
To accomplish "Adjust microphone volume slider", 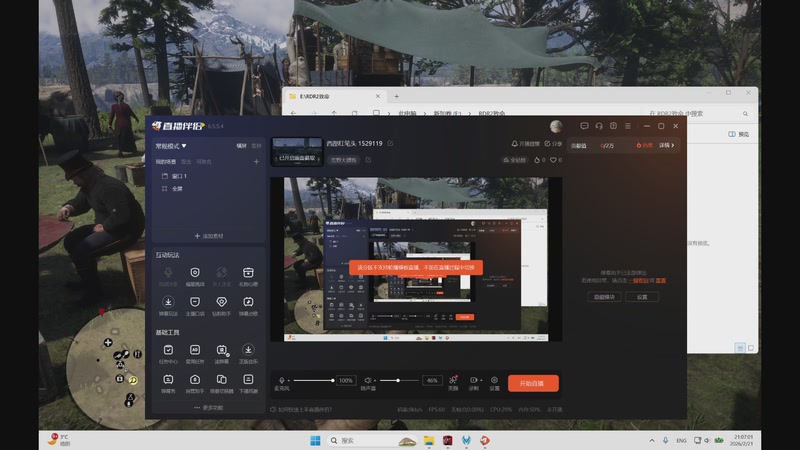I will pos(313,381).
